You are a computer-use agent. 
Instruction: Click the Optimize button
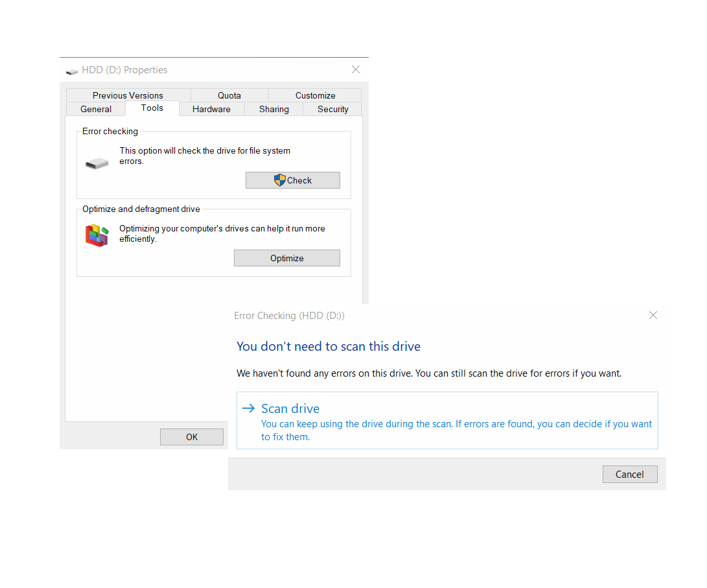pos(287,259)
